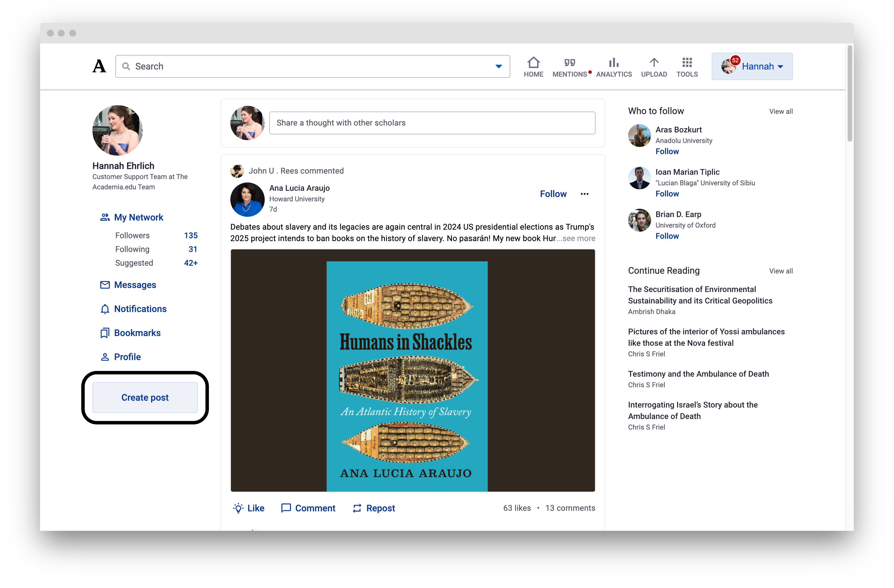
Task: Click the Bookmarks icon in sidebar
Action: click(x=104, y=333)
